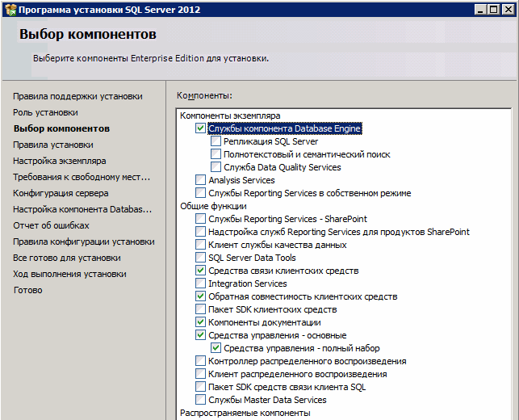Check Репликация SQL Server checkbox

click(x=216, y=141)
